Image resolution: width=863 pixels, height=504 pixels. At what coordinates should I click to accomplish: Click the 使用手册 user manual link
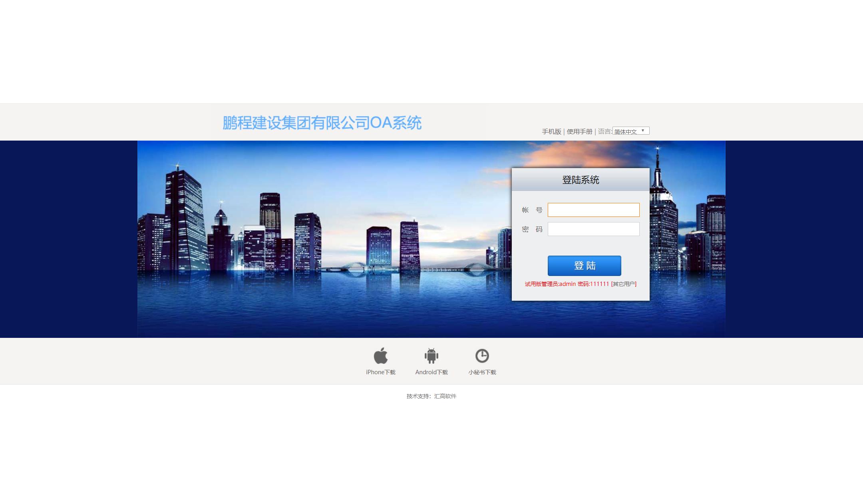tap(579, 131)
